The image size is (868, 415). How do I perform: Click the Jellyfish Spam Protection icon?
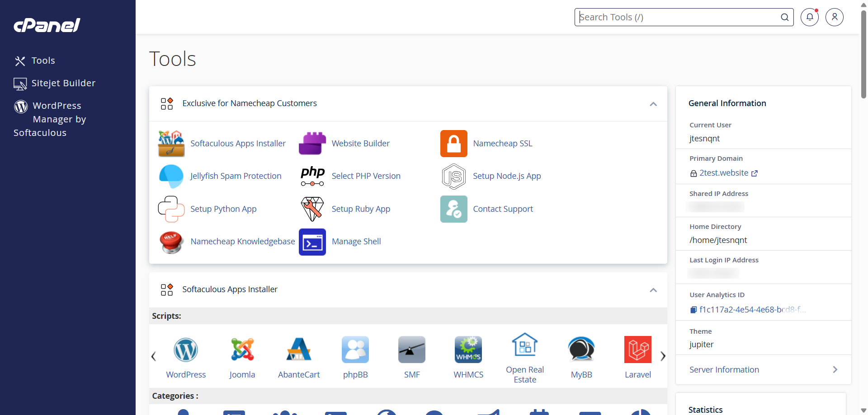click(x=171, y=176)
